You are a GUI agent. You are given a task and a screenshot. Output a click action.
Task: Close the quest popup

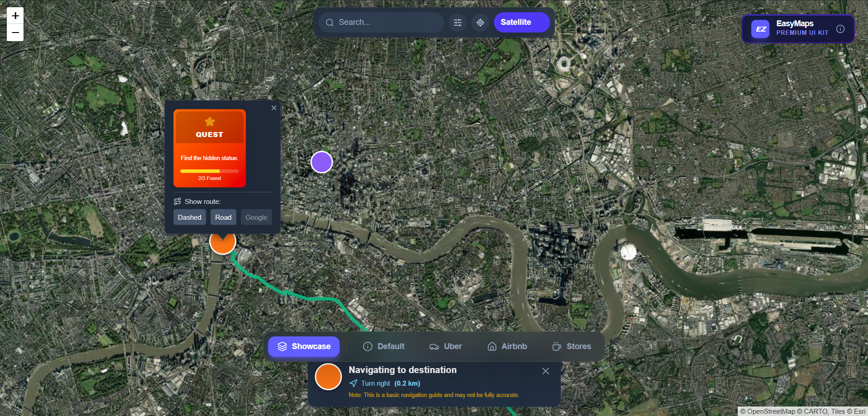[274, 108]
